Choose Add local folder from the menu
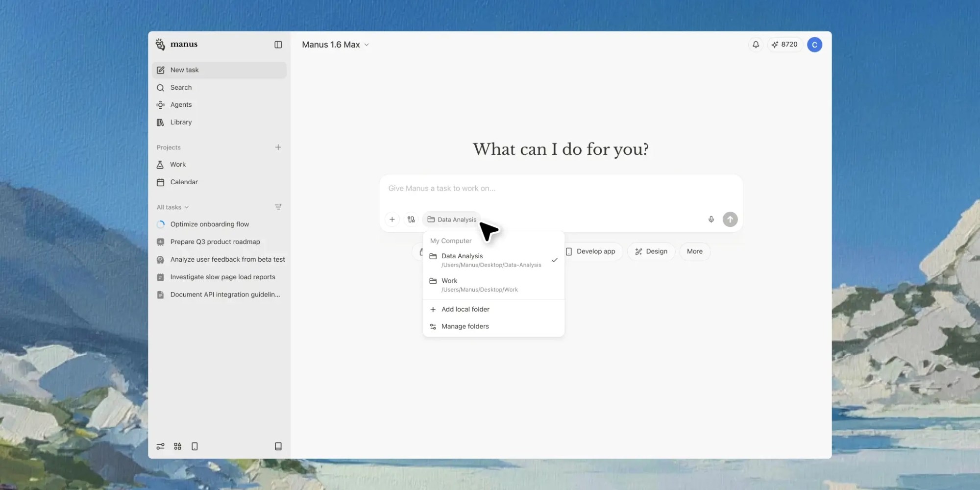980x490 pixels. point(465,309)
